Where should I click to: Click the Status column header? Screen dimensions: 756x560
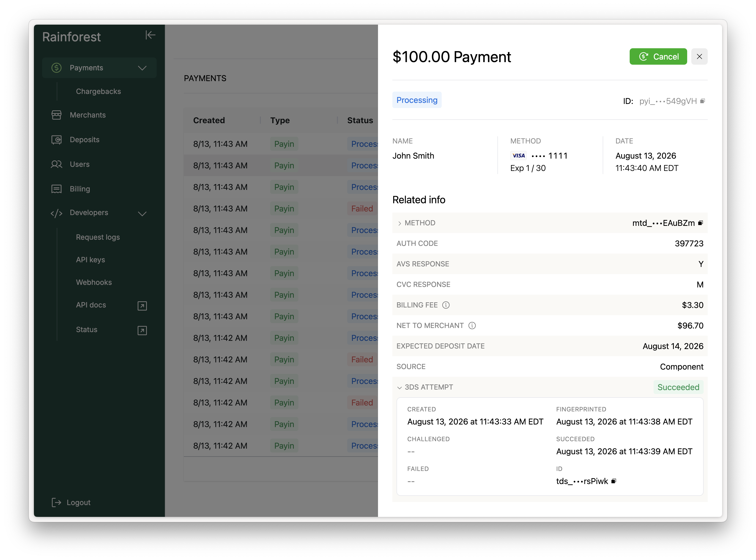tap(360, 120)
